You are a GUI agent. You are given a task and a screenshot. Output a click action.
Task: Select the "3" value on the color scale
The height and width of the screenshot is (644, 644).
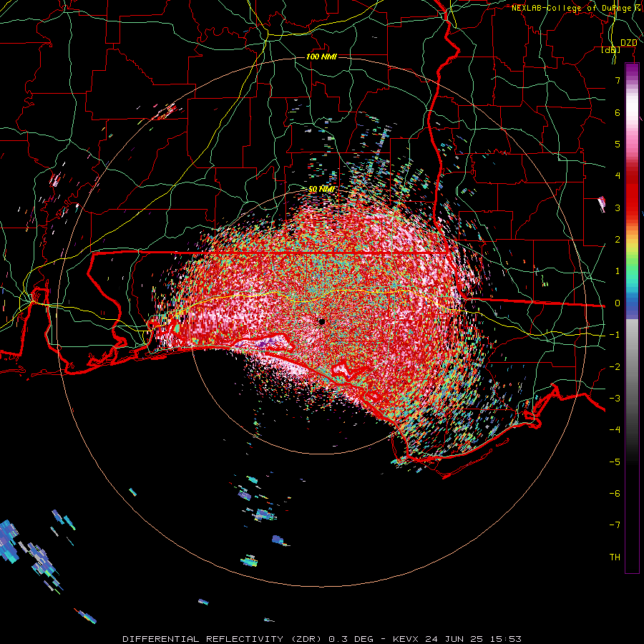point(618,208)
